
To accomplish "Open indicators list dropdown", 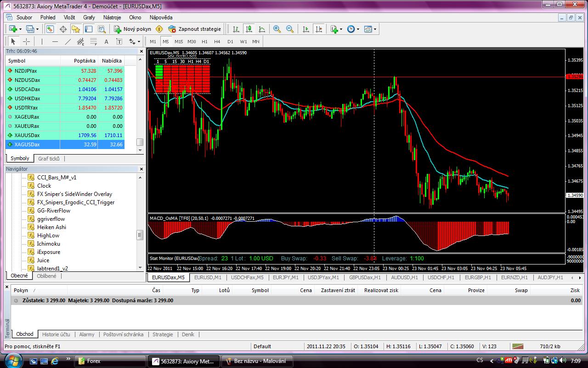I will [x=336, y=29].
